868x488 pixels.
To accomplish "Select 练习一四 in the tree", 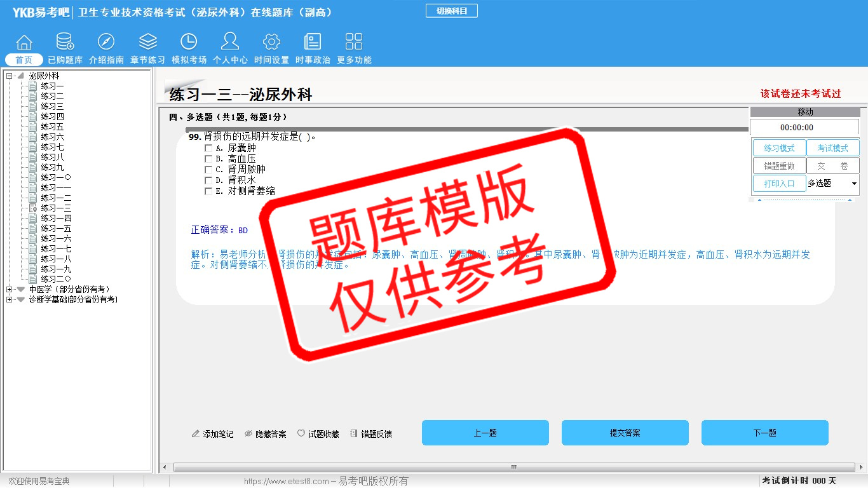I will [x=56, y=219].
